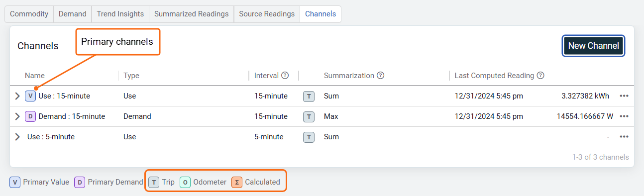
Task: Expand the Use : 15-minute channel row
Action: click(x=17, y=96)
